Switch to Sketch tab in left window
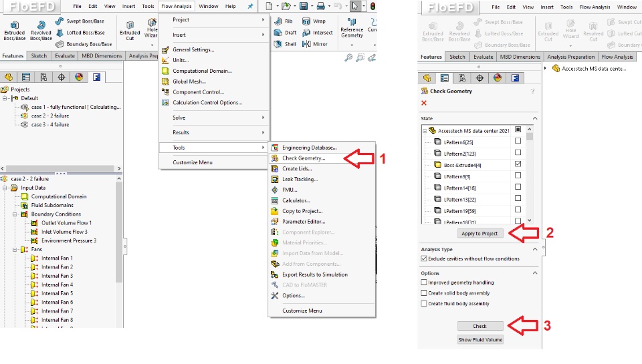The image size is (642, 364). coord(39,56)
